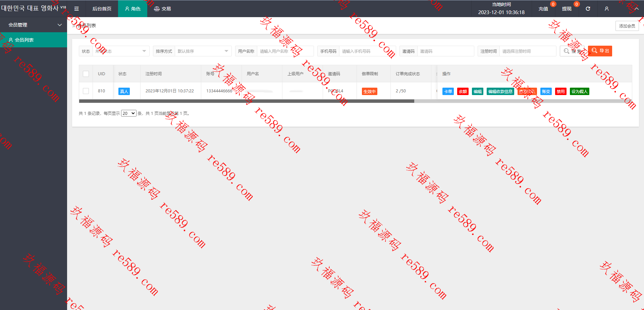Open the 状态 status filter dropdown
This screenshot has height=310, width=644.
(x=121, y=51)
